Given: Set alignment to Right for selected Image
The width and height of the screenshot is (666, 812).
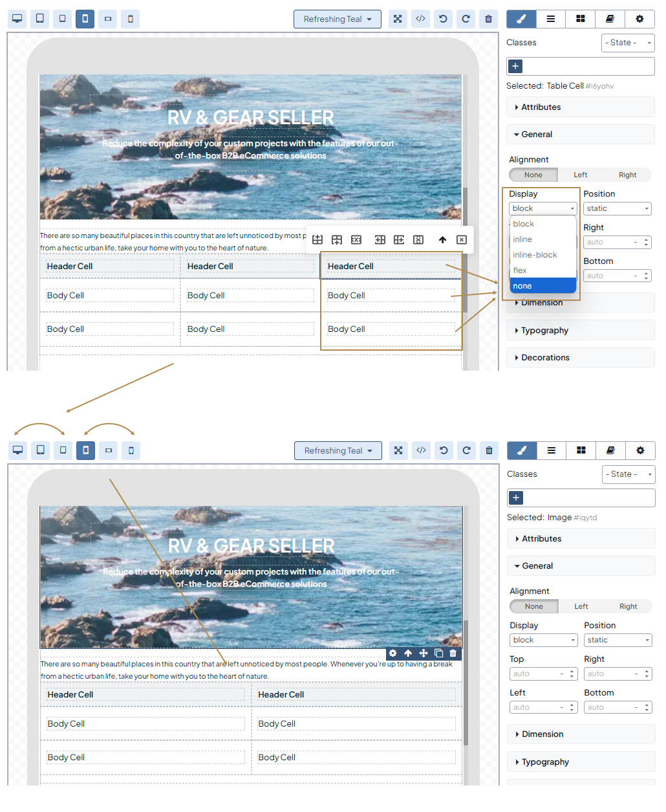Looking at the screenshot, I should 628,606.
